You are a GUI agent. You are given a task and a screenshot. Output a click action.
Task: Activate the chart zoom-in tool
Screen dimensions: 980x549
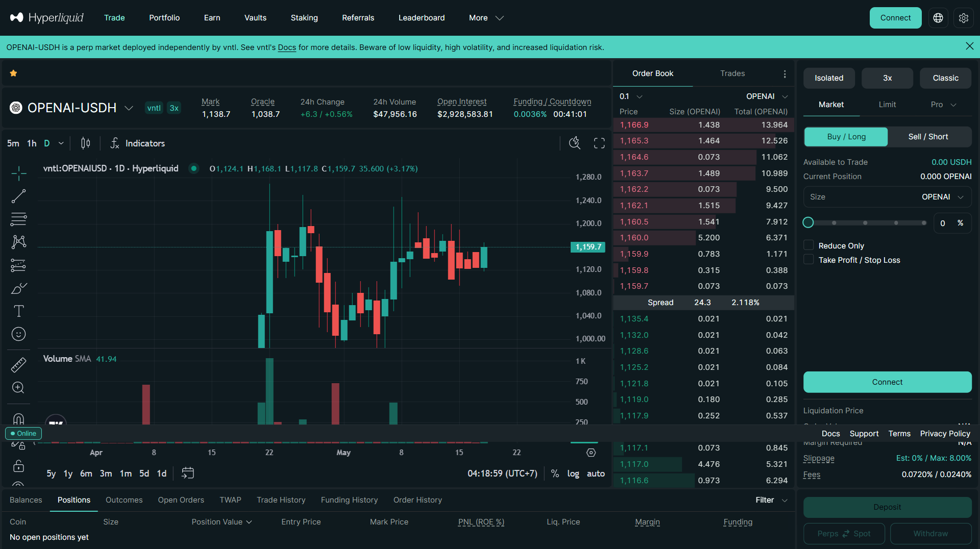[x=19, y=388]
